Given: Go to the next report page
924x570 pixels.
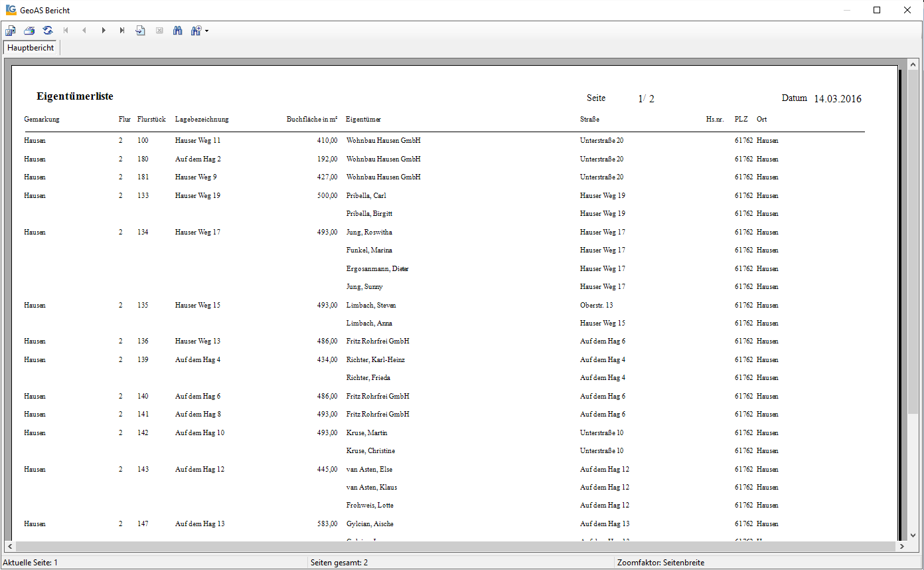Looking at the screenshot, I should pyautogui.click(x=104, y=31).
